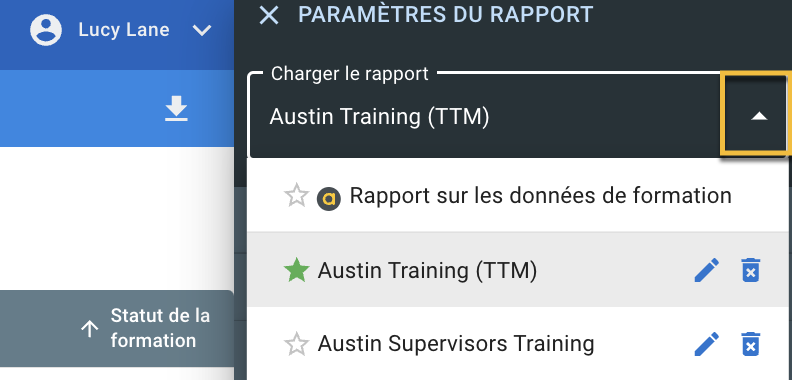Choose the Austin Supervisors Training report
792x380 pixels.
[x=517, y=344]
